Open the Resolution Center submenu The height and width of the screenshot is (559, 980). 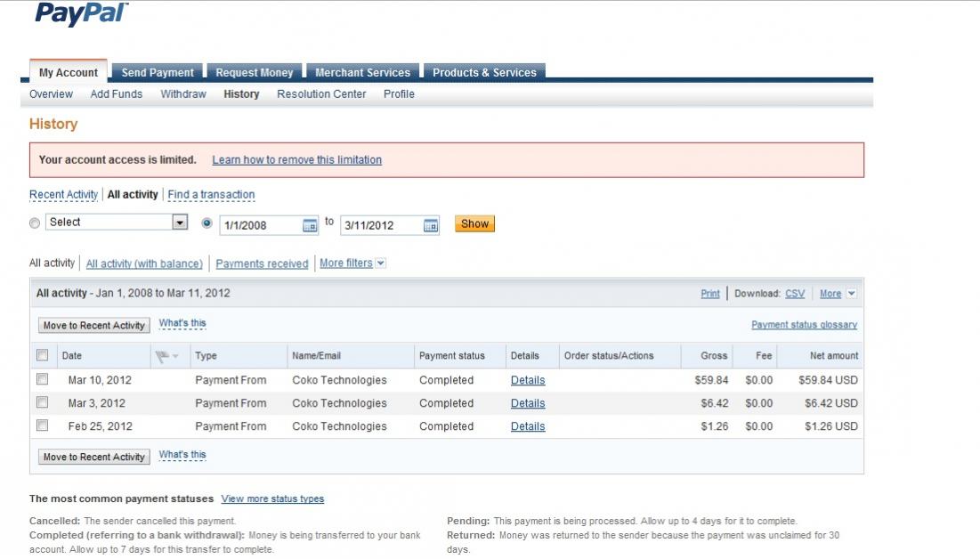(x=321, y=93)
